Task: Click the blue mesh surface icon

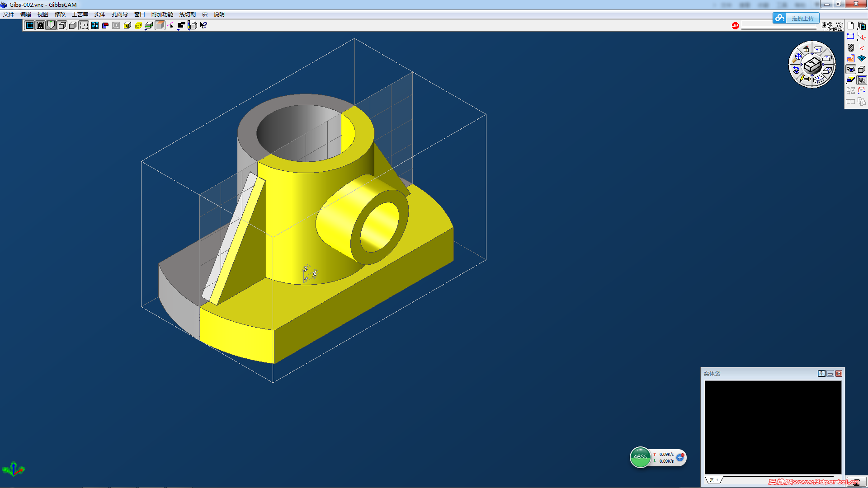Action: (x=862, y=58)
